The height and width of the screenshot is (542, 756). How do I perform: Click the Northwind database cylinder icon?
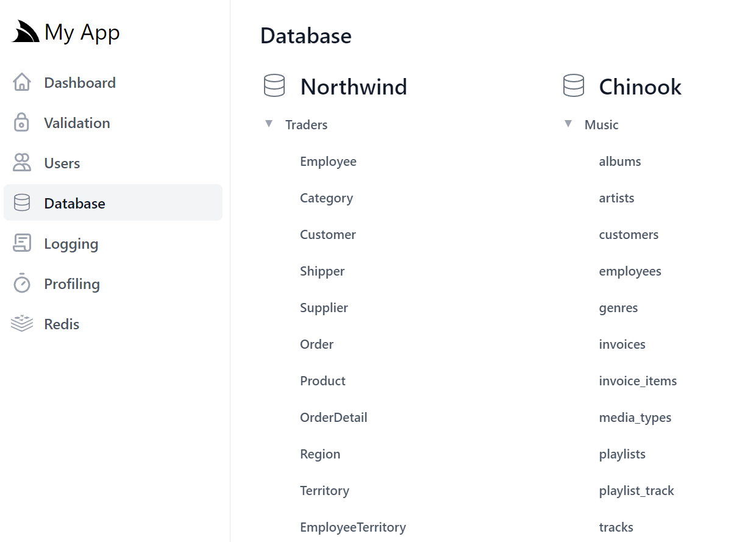coord(274,86)
